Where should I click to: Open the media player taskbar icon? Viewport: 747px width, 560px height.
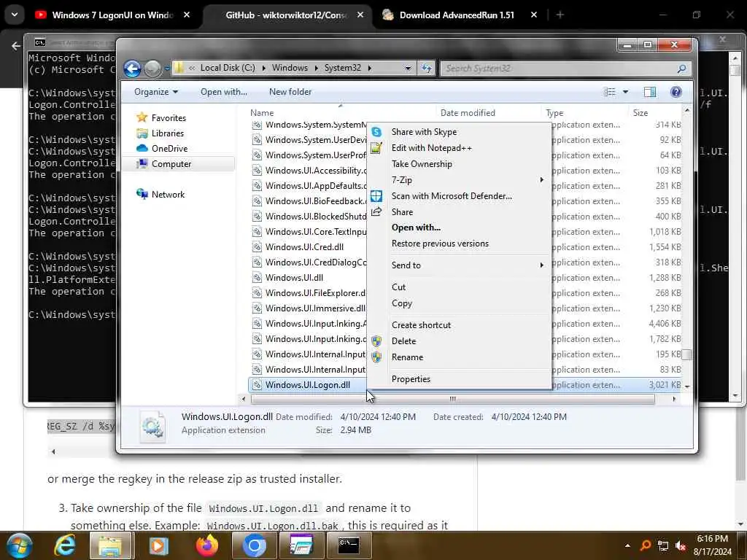[x=158, y=545]
